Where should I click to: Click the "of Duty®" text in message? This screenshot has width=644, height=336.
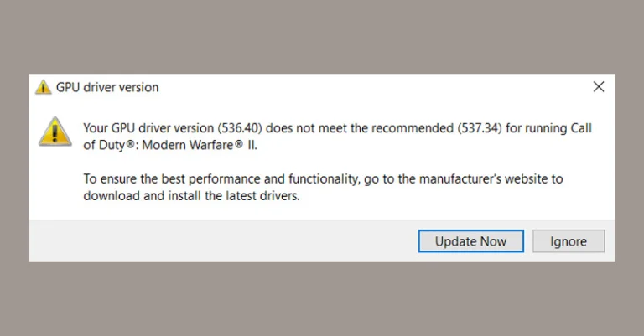click(x=106, y=146)
